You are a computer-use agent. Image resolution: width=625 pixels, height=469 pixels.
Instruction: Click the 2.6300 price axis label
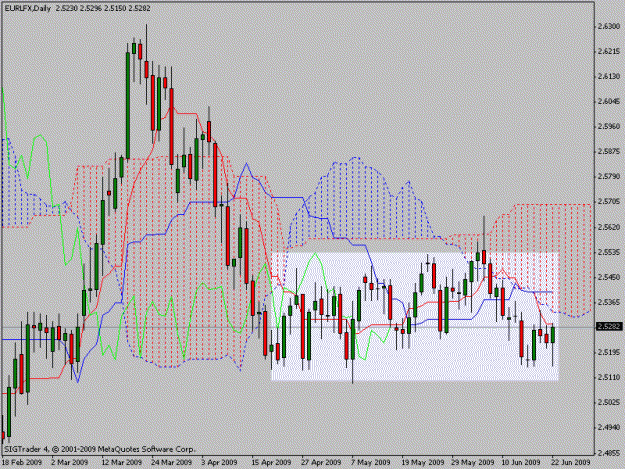[x=609, y=27]
